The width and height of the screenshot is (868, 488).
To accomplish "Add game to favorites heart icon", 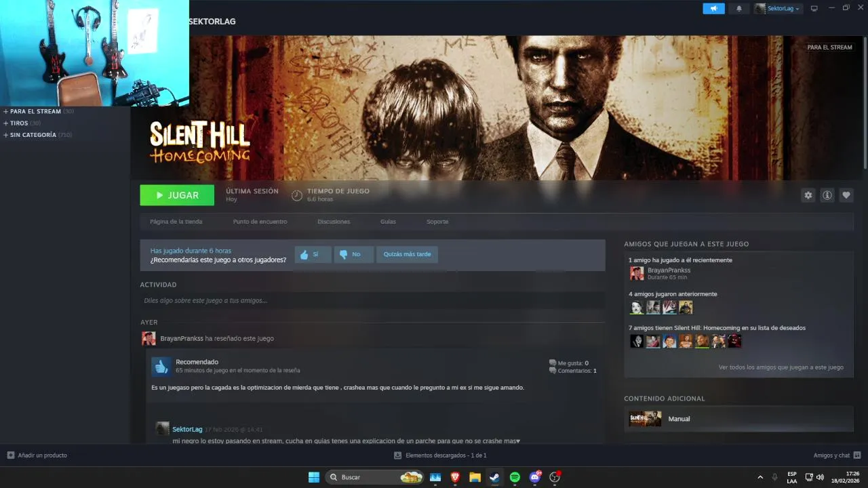I will (x=846, y=195).
